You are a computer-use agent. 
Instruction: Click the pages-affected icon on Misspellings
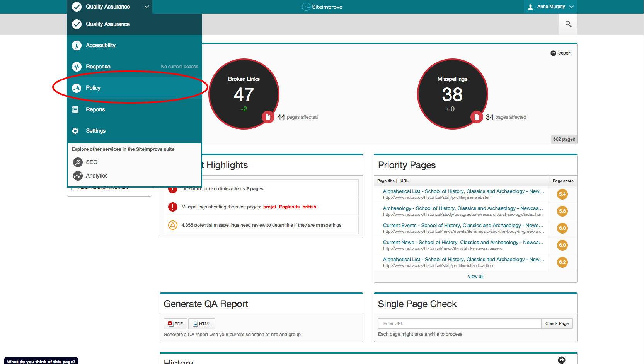point(477,117)
